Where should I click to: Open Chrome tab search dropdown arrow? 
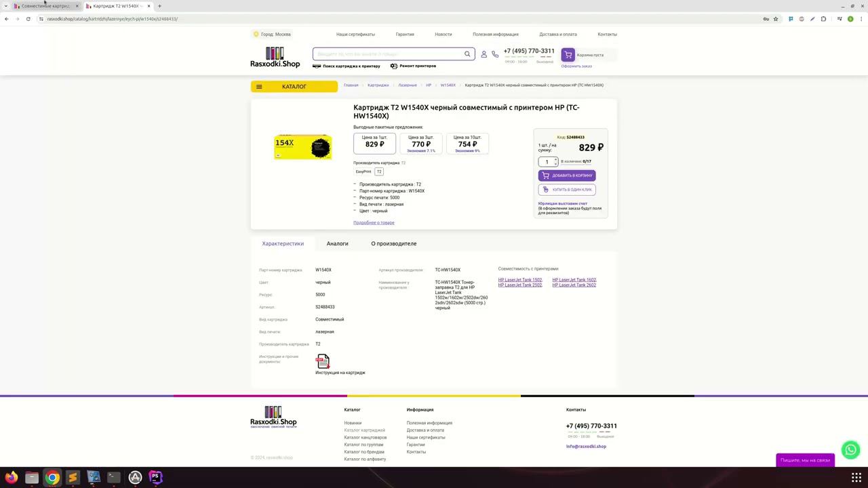click(6, 6)
